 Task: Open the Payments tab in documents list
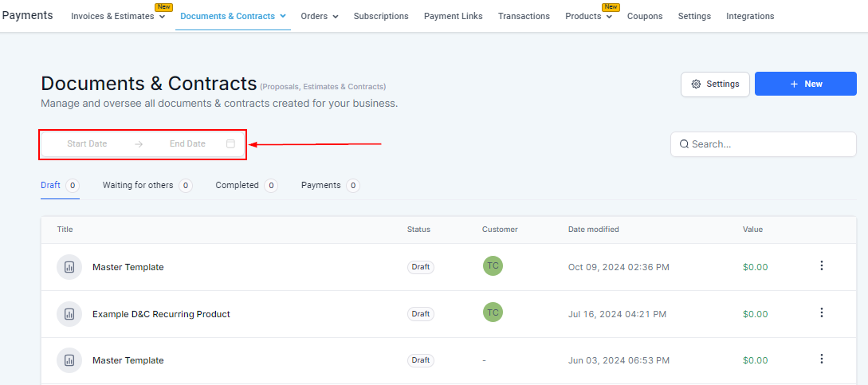coord(320,185)
